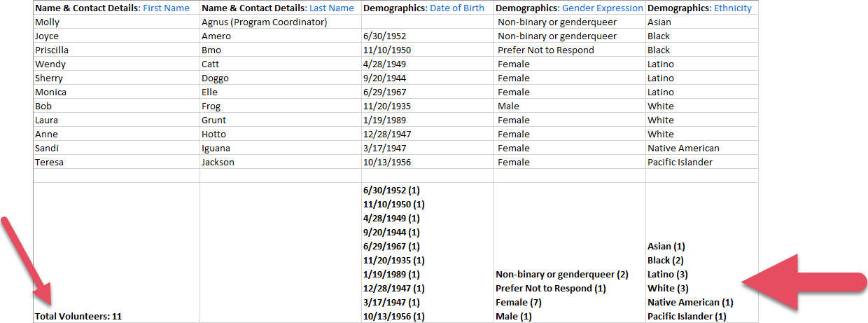
Task: Click Priscilla's 'Prefer Not to Respond' cell
Action: [x=570, y=50]
